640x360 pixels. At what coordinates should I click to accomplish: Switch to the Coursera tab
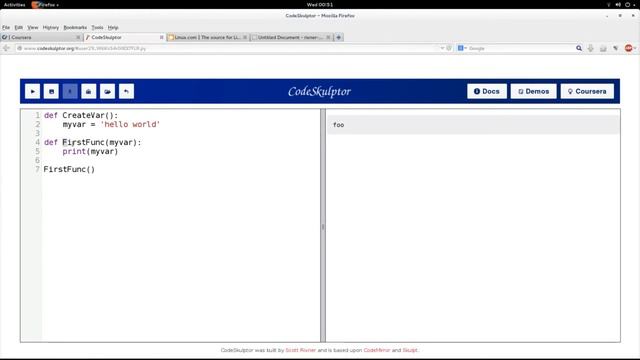[x=41, y=37]
